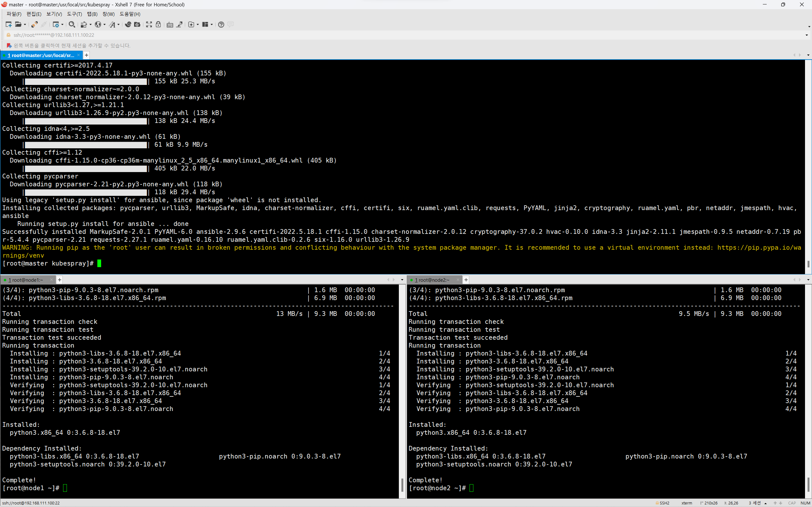The height and width of the screenshot is (507, 812).
Task: Click the Help question mark icon
Action: click(221, 24)
